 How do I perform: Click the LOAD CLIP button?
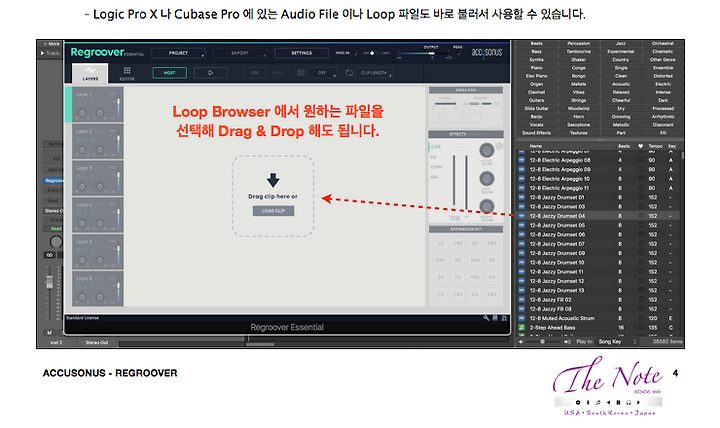pos(273,211)
